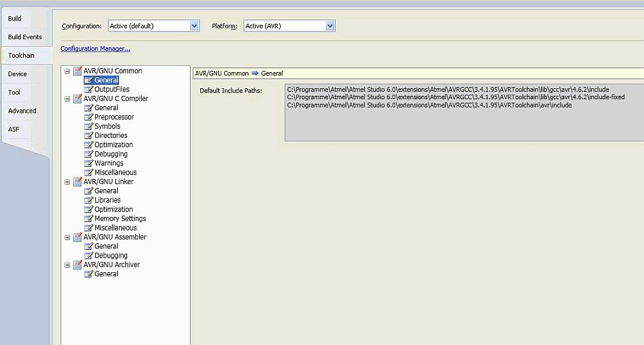Screen dimensions: 644x345
Task: Click the icon beside Directories
Action: pos(88,136)
